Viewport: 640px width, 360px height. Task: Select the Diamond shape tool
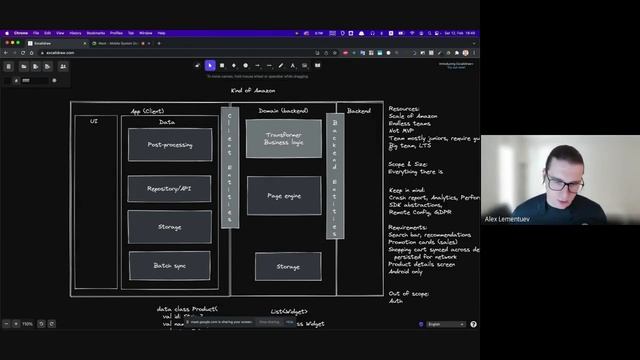point(234,66)
